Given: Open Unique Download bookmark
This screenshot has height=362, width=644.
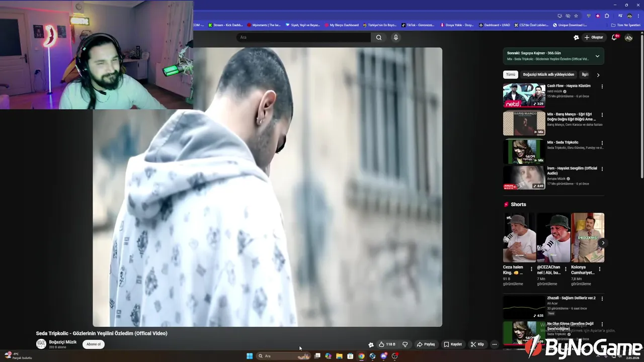Looking at the screenshot, I should 570,25.
